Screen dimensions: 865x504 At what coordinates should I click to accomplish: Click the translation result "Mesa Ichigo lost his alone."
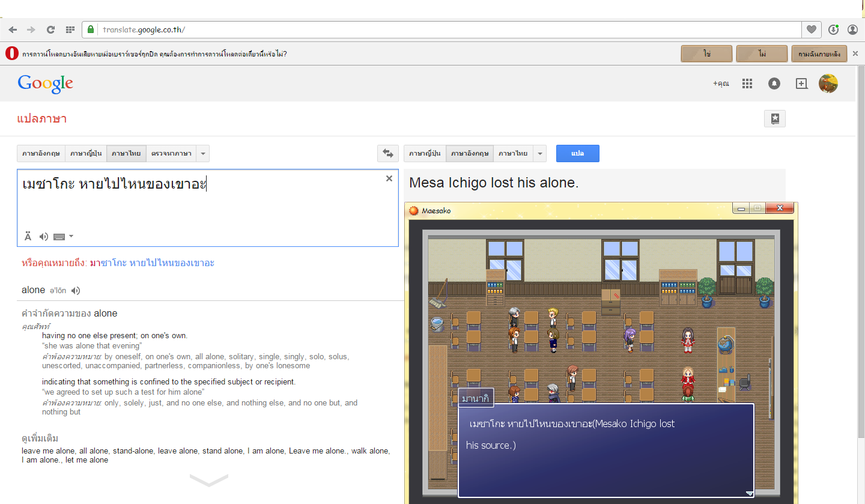pyautogui.click(x=494, y=183)
